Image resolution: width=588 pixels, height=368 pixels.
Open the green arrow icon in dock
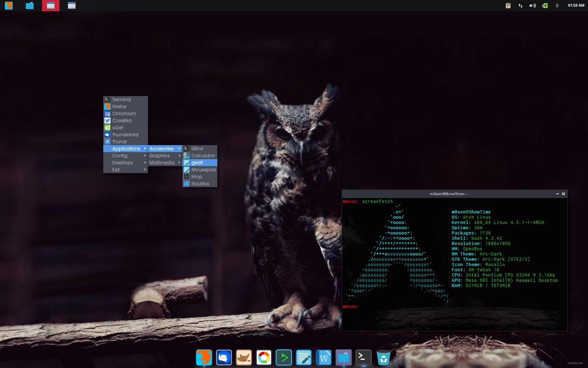(284, 357)
